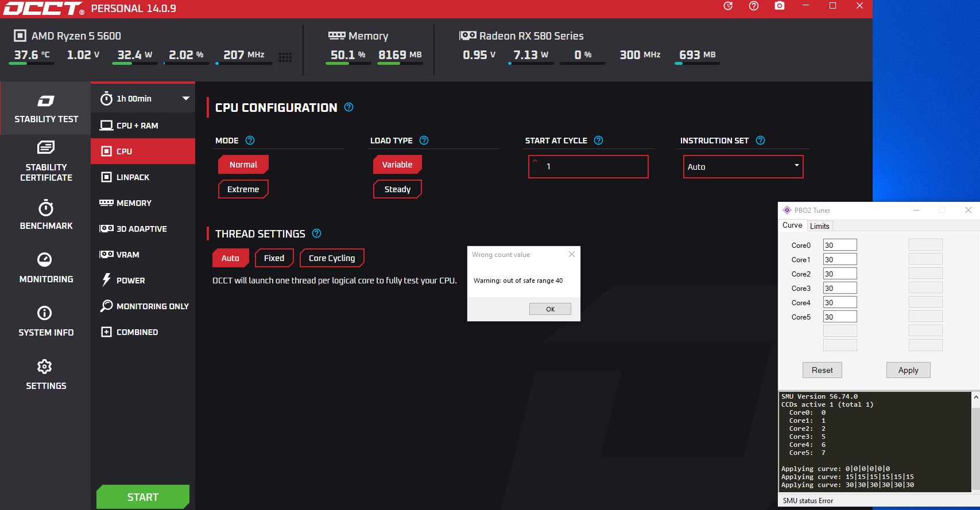Open the System Info section
The image size is (980, 510).
pos(46,321)
